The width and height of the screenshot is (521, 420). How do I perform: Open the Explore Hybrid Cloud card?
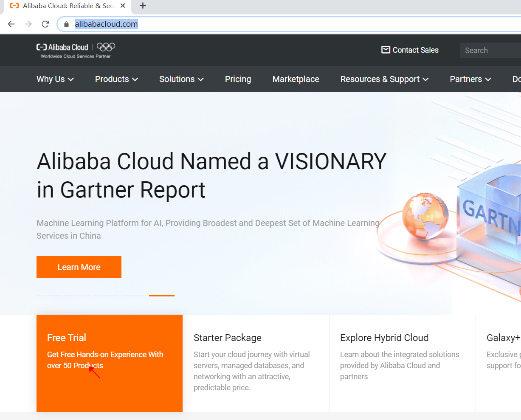(403, 363)
